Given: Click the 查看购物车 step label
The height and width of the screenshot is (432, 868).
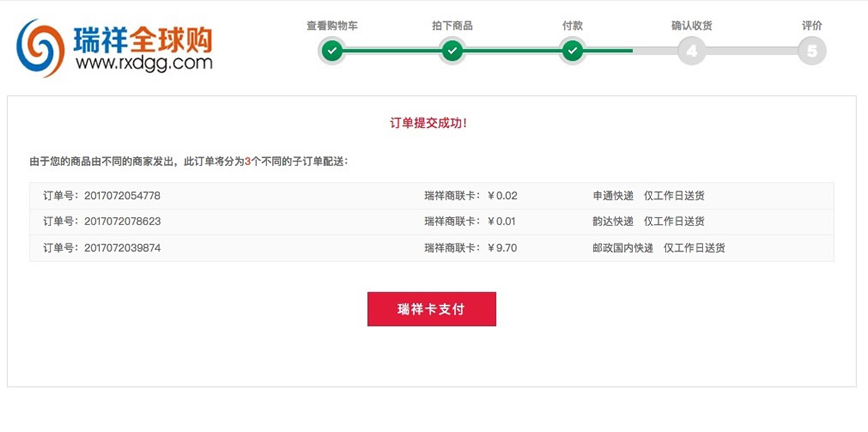Looking at the screenshot, I should [332, 26].
